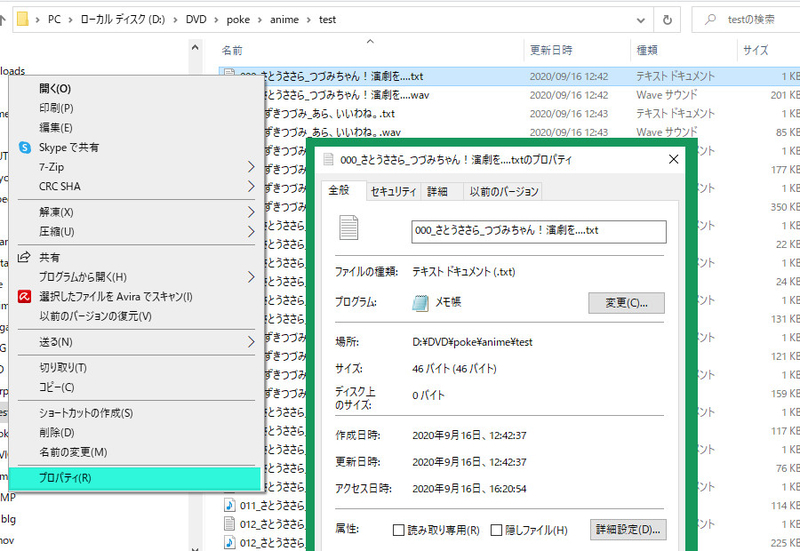Viewport: 800px width, 551px height.
Task: Switch to the セキュリティ tab
Action: click(x=393, y=191)
